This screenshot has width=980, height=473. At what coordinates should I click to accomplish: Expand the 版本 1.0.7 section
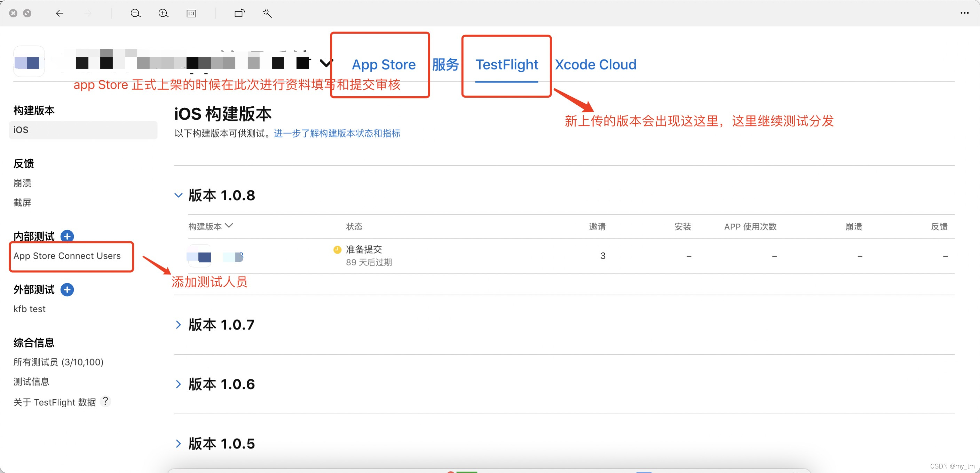coord(179,325)
